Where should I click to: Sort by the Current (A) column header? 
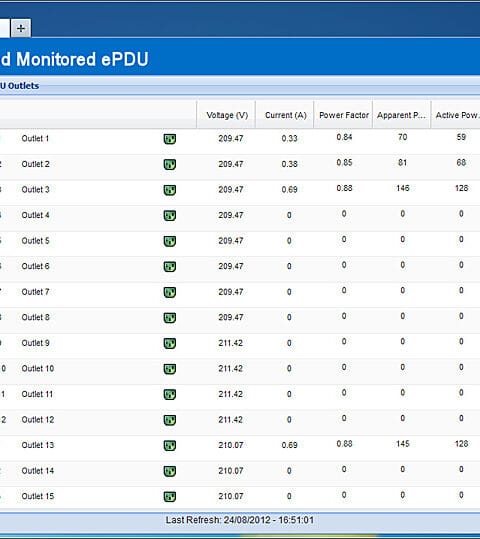pos(285,115)
